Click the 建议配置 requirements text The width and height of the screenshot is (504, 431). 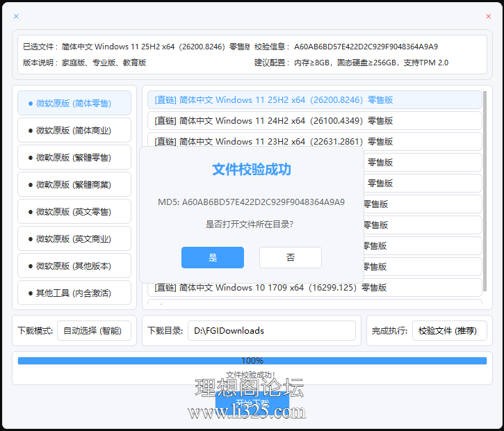[x=371, y=63]
